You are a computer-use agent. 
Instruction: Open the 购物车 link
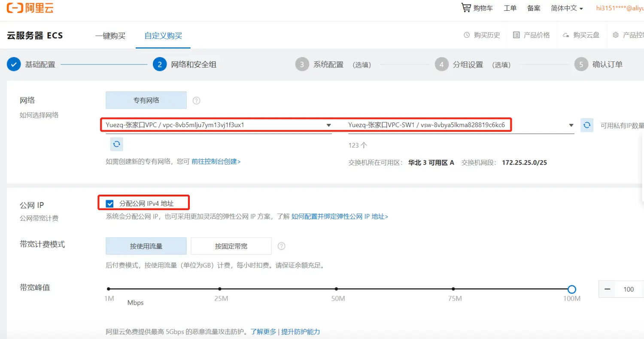[x=483, y=8]
